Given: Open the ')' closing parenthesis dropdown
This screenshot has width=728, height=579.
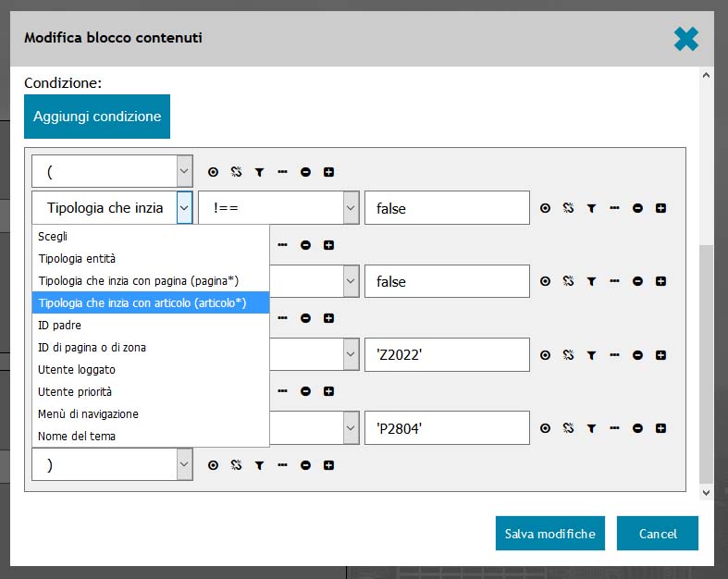Looking at the screenshot, I should point(112,465).
